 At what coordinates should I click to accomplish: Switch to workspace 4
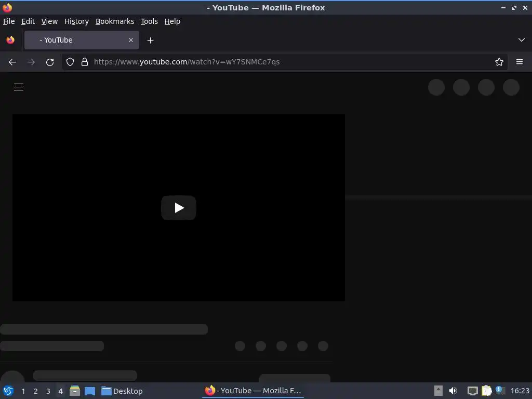[60, 391]
